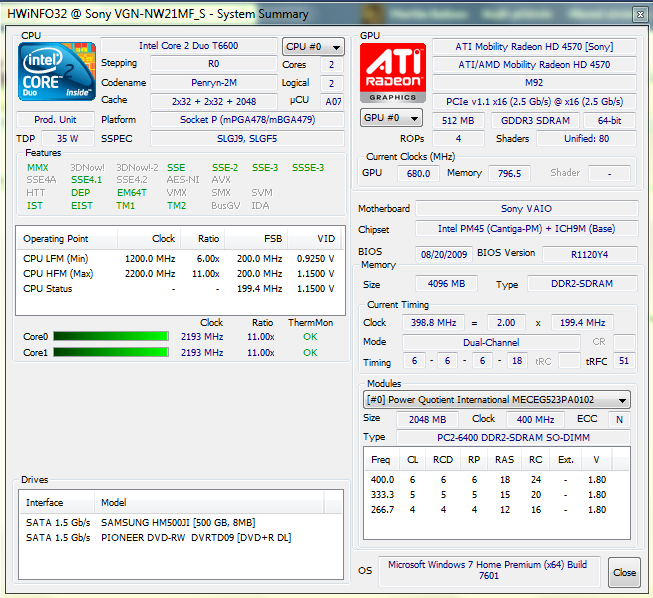
Task: Click the Freq column header in timing table
Action: point(381,460)
